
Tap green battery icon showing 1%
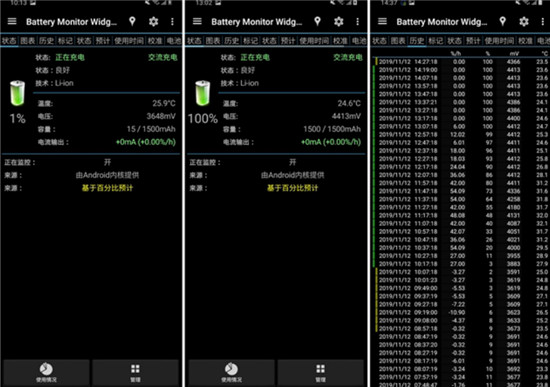pos(18,93)
